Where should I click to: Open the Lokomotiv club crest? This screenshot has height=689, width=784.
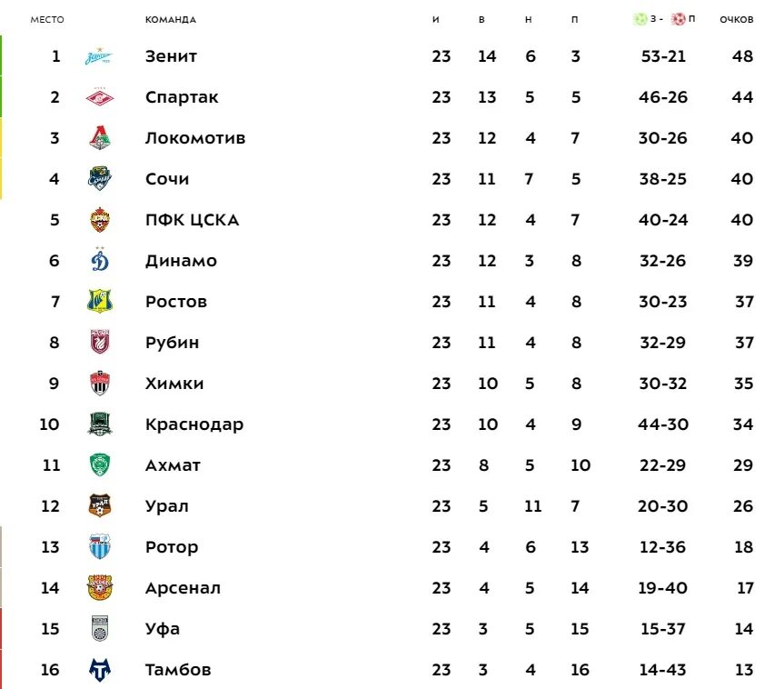click(x=100, y=137)
